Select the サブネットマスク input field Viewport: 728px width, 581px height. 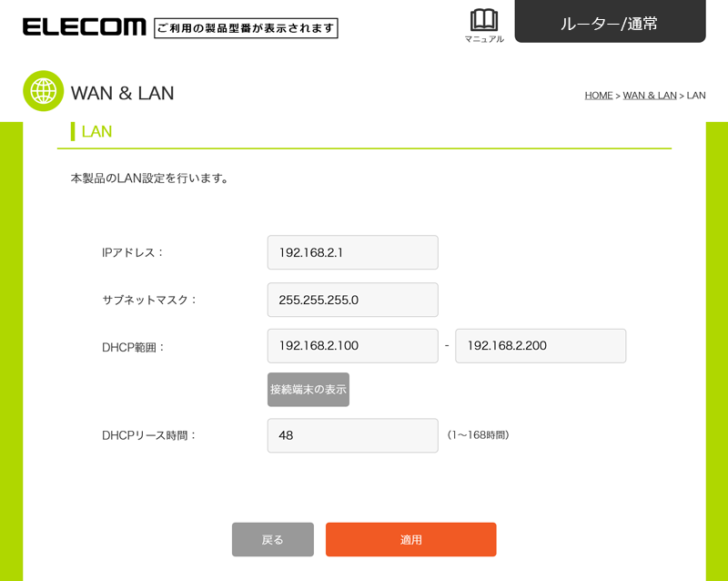point(352,300)
